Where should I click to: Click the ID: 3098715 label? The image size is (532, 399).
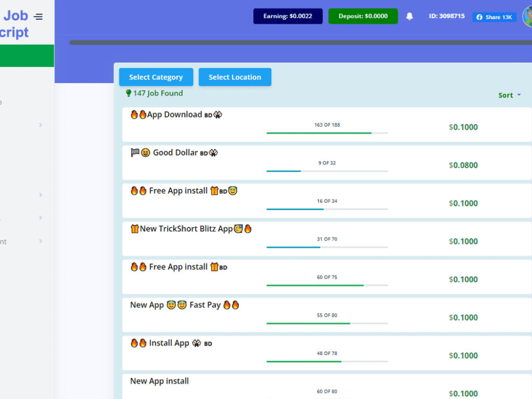(x=446, y=16)
